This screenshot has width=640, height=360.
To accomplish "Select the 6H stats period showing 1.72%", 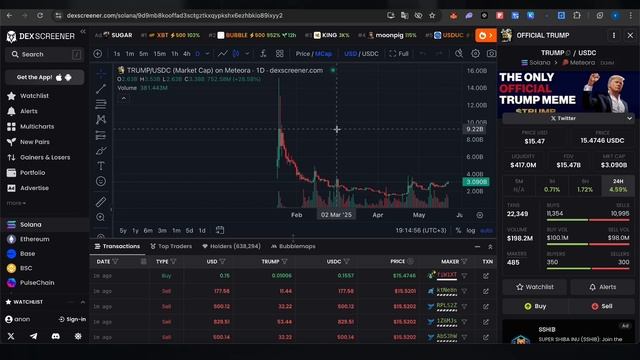I will (585, 185).
